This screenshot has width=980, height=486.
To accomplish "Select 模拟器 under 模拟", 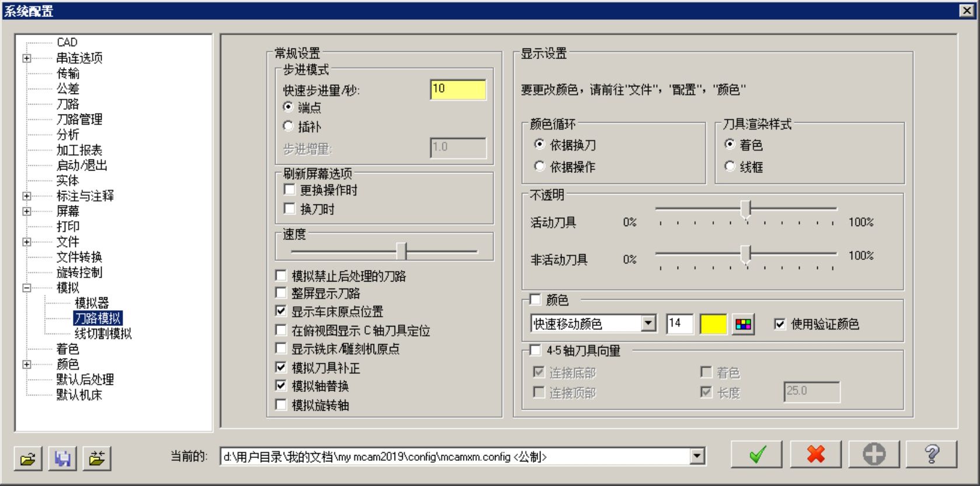I will click(x=92, y=303).
